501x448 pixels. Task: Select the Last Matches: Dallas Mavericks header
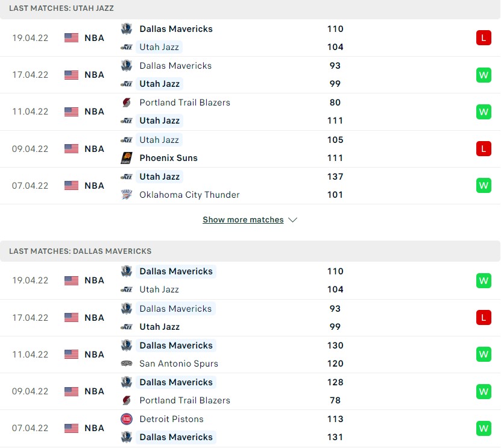tap(80, 251)
